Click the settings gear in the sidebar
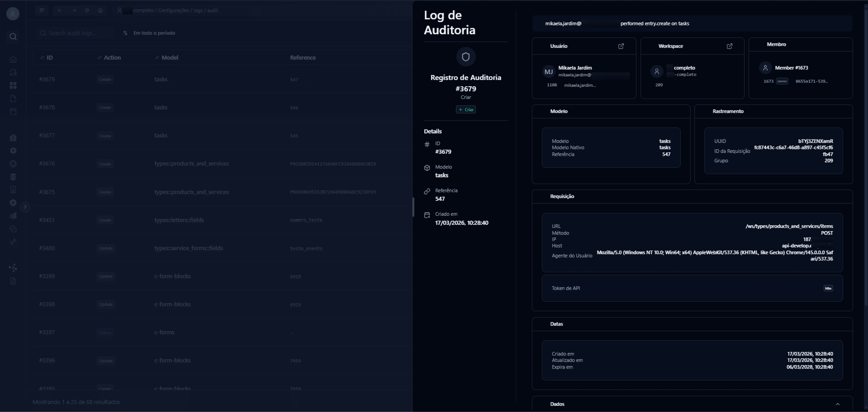The image size is (868, 412). pyautogui.click(x=13, y=151)
